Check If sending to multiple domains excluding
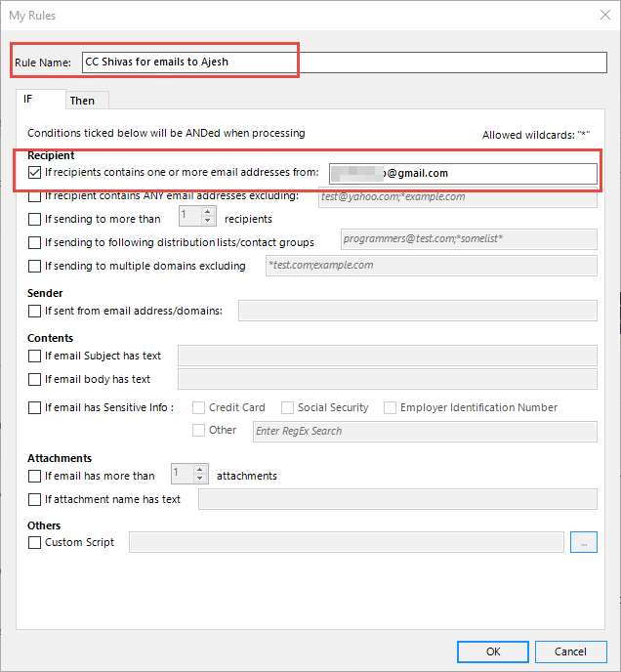This screenshot has width=621, height=672. point(34,266)
